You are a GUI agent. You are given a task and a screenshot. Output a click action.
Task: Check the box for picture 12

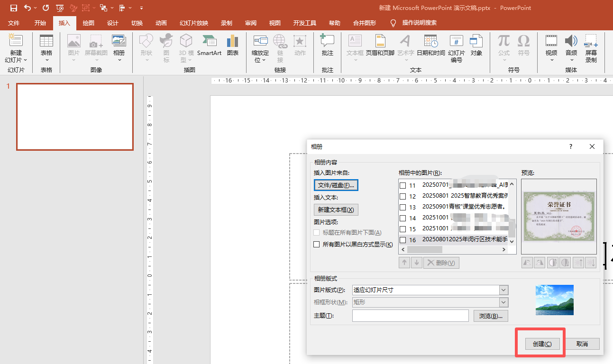pos(403,196)
